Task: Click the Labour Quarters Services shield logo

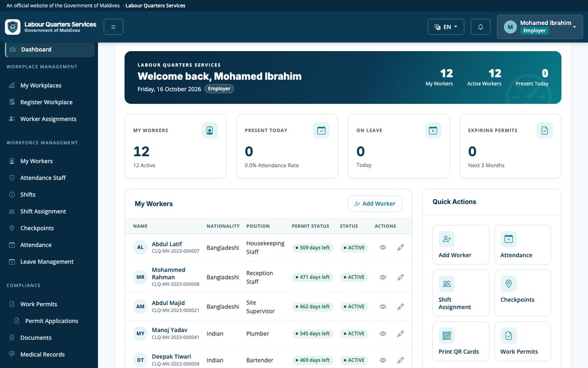Action: [13, 27]
